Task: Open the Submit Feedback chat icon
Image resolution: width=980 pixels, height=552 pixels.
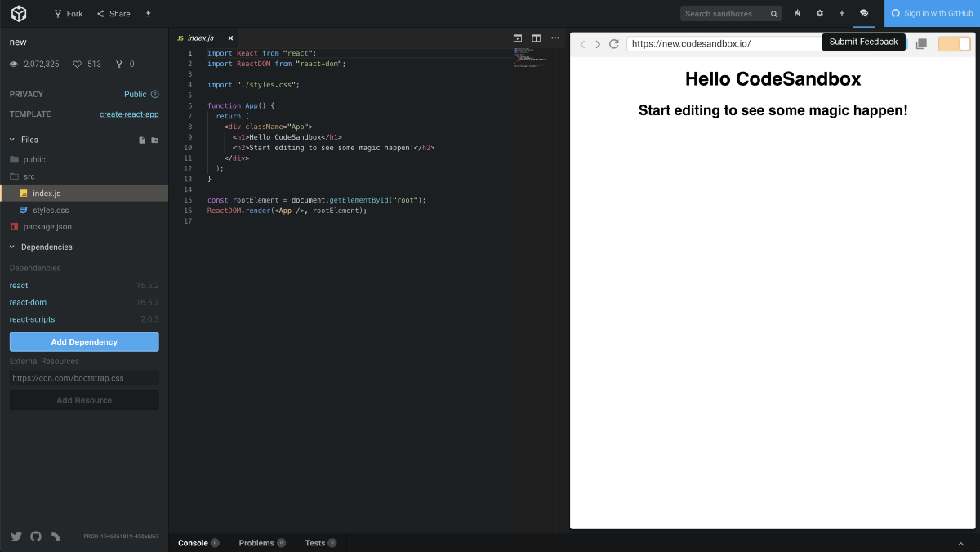Action: pos(864,13)
